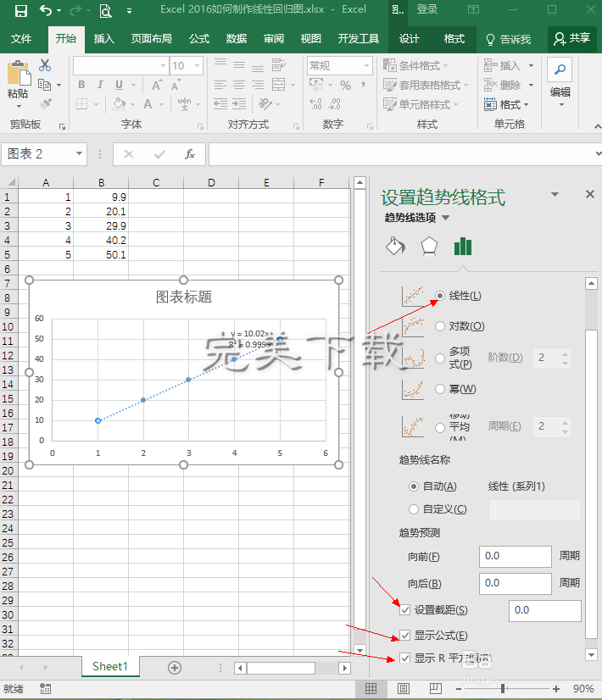Image resolution: width=602 pixels, height=700 pixels.
Task: Click the Share (共享) button
Action: 571,39
